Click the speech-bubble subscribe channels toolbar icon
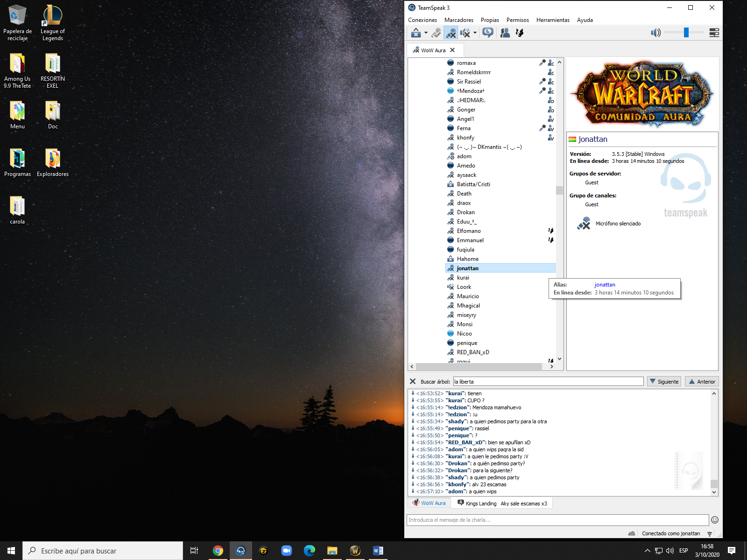747x560 pixels. [488, 33]
